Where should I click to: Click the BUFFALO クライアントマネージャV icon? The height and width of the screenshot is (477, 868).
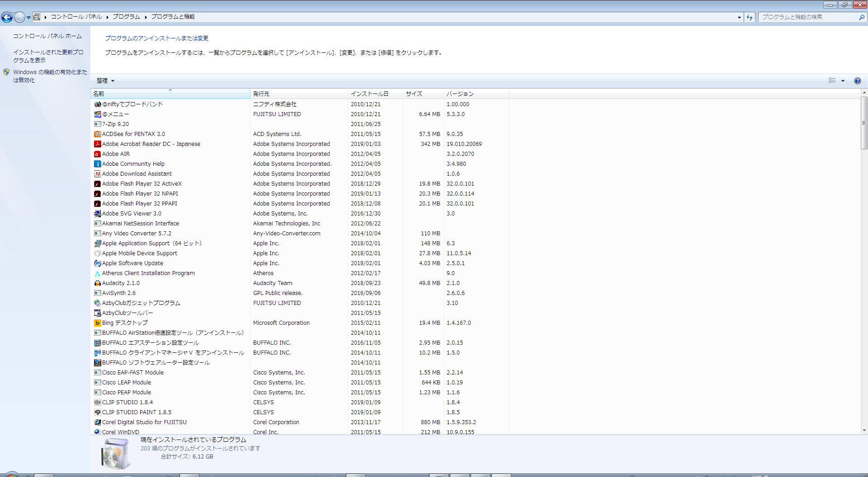click(x=97, y=353)
